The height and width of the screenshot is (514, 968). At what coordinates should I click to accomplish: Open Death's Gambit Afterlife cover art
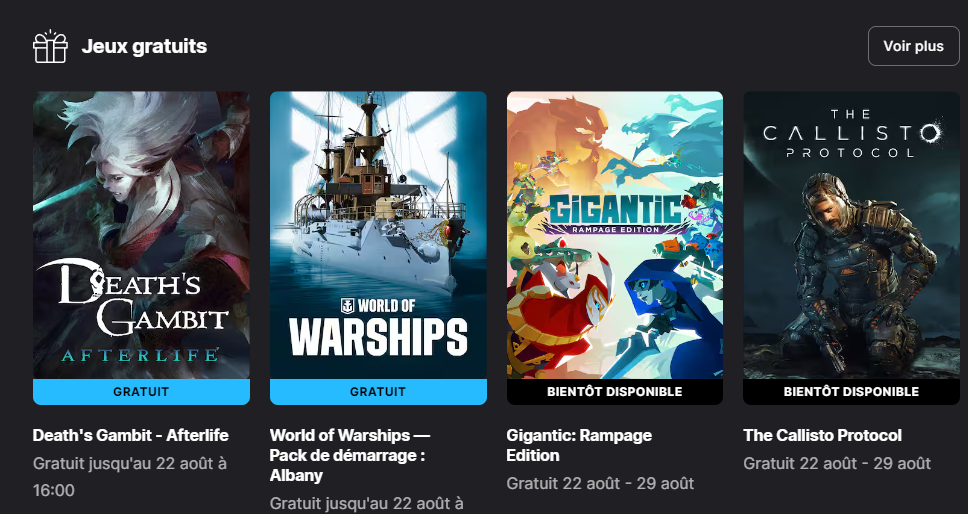141,235
